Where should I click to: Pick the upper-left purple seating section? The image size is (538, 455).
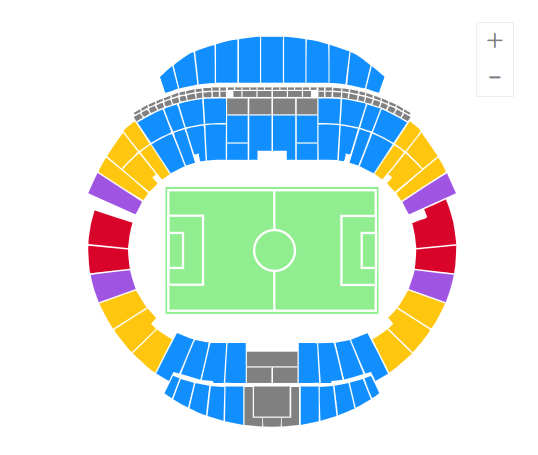(115, 194)
